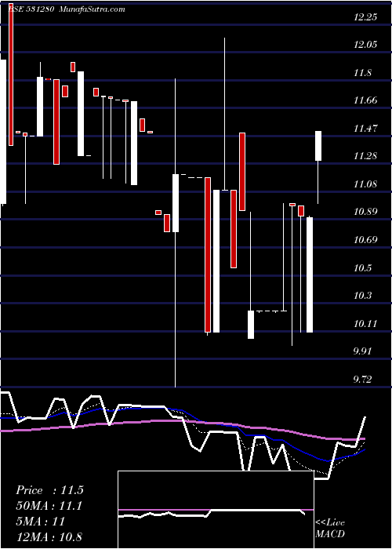
Task: Click the BSE 531280 symbol label
Action: click(x=30, y=9)
